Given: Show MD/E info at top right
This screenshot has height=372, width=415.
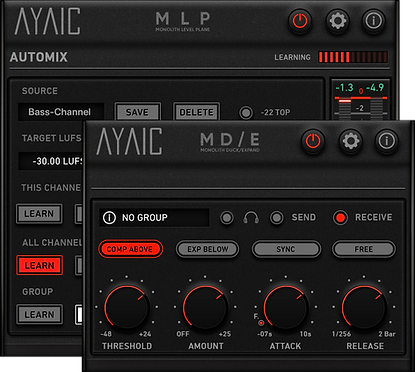Looking at the screenshot, I should [x=387, y=141].
